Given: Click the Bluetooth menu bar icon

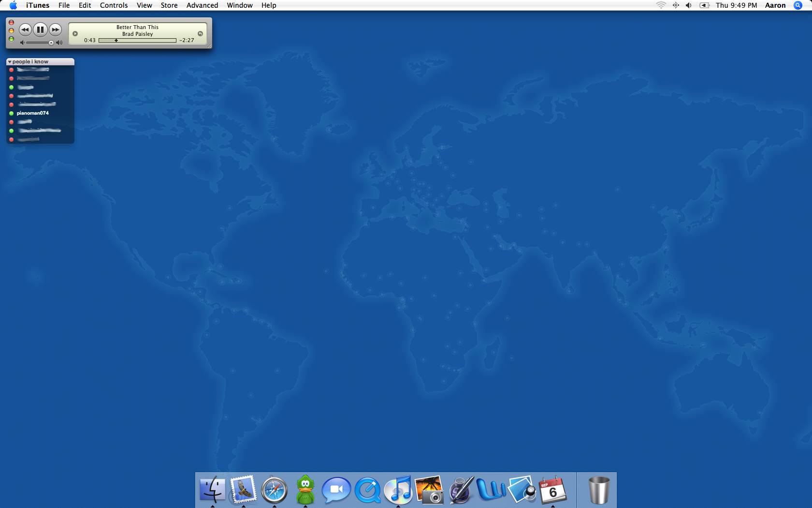Looking at the screenshot, I should 676,5.
